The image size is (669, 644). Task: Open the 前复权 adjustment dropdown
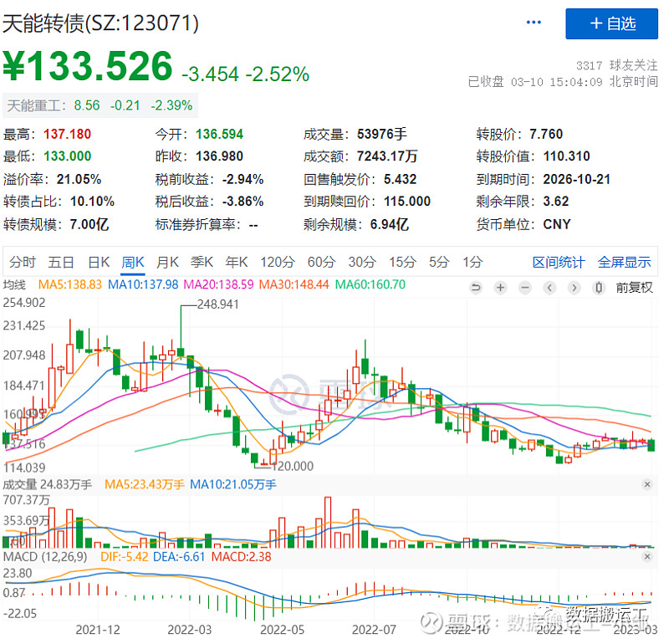634,288
